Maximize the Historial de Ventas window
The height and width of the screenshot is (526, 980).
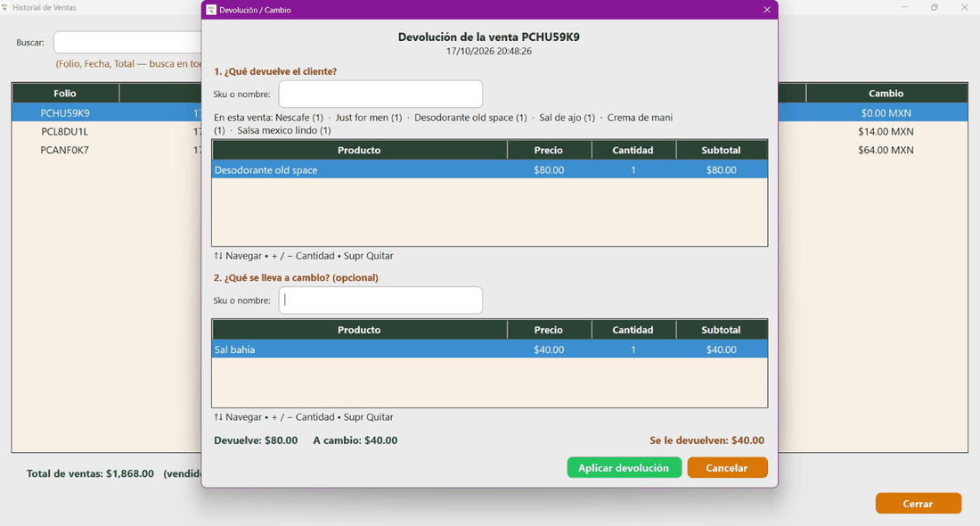tap(935, 7)
